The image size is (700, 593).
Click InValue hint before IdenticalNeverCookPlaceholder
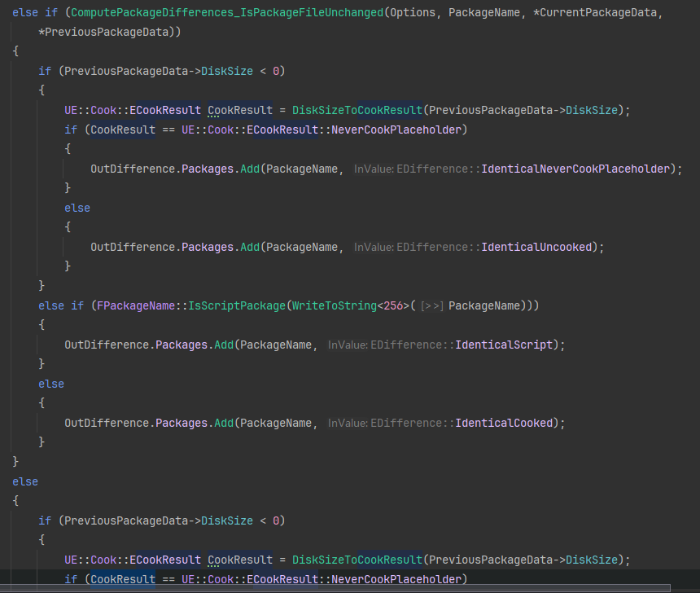coord(374,169)
